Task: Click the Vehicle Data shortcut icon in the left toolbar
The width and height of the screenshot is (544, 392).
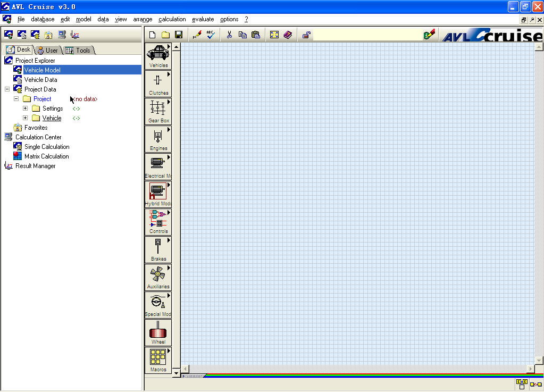Action: (22, 35)
